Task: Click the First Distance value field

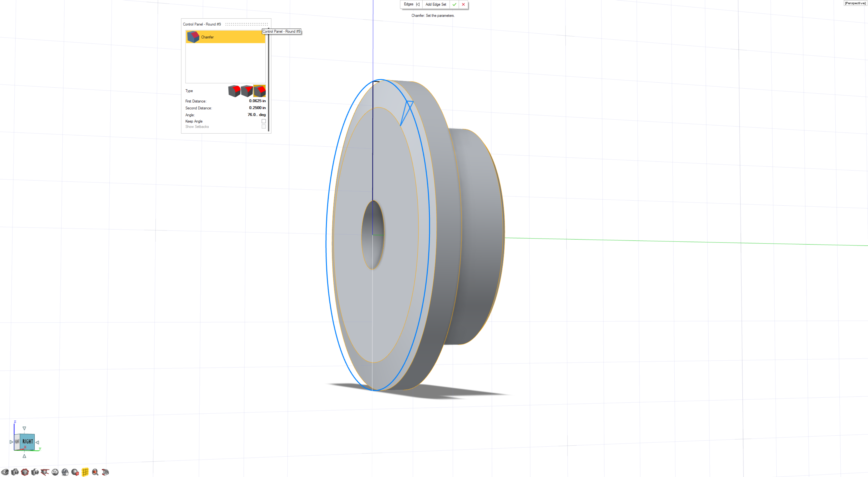Action: 257,101
